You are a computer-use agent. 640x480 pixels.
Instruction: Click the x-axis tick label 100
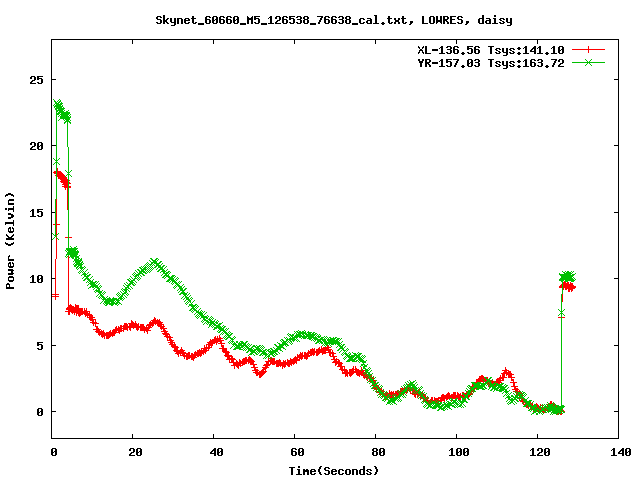(x=459, y=452)
